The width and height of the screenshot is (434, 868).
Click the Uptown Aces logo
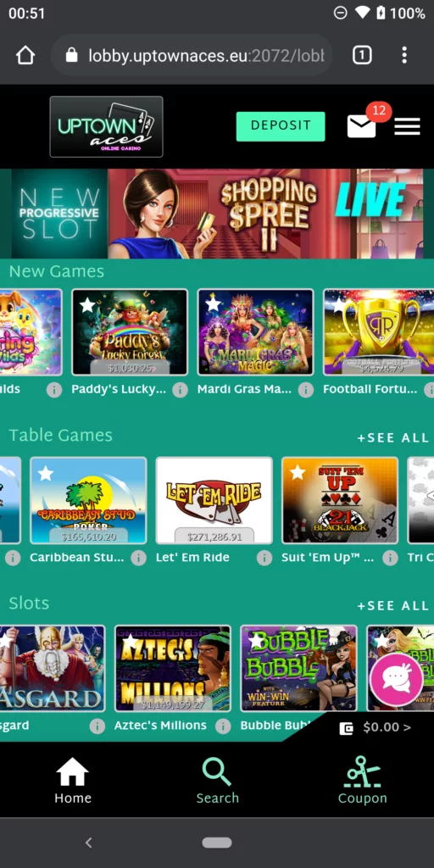pos(106,127)
